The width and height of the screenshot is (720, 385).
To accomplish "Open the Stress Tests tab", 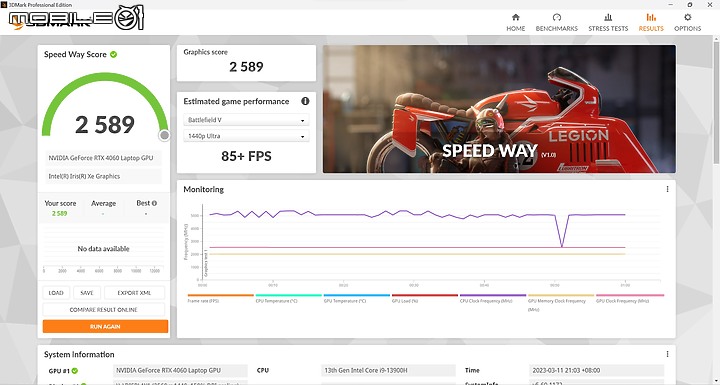I will [608, 23].
